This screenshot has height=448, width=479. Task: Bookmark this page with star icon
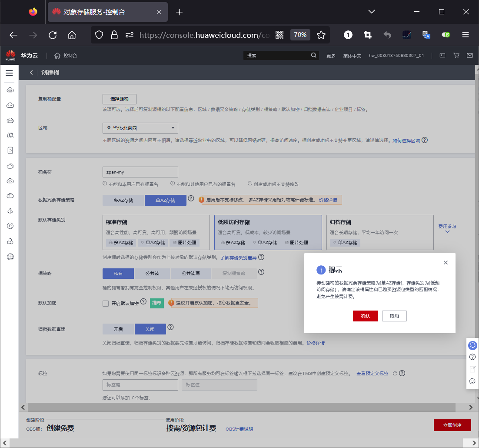coord(321,35)
